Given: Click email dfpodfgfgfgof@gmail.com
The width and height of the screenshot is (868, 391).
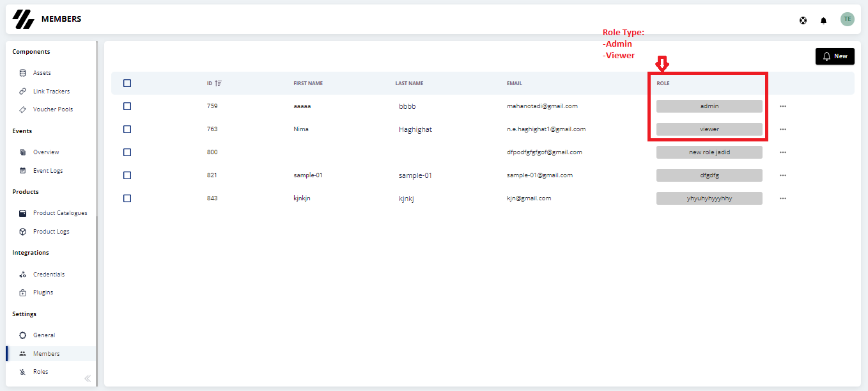Looking at the screenshot, I should pos(545,152).
